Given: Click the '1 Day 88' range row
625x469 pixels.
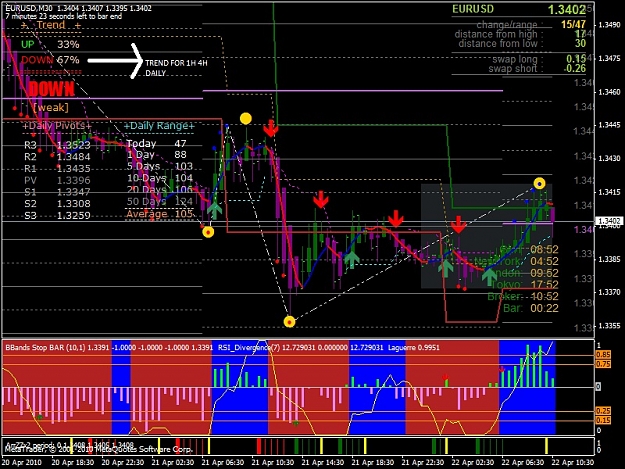Looking at the screenshot, I should pyautogui.click(x=157, y=155).
